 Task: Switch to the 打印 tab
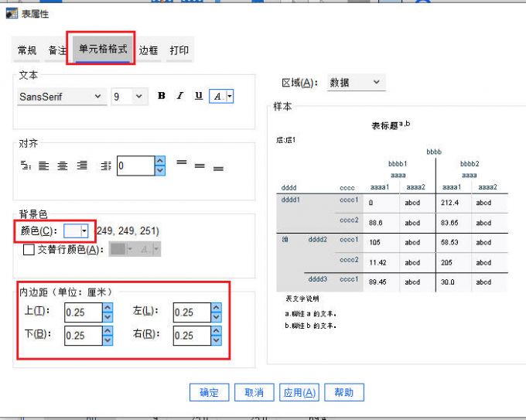pyautogui.click(x=179, y=50)
